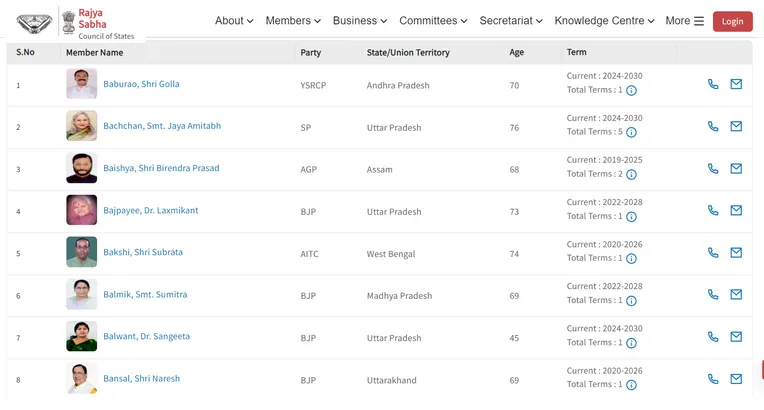Open Bachchan, Smt. Jaya Amitabh profile link
Viewport: 764px width, 410px height.
[x=162, y=126]
